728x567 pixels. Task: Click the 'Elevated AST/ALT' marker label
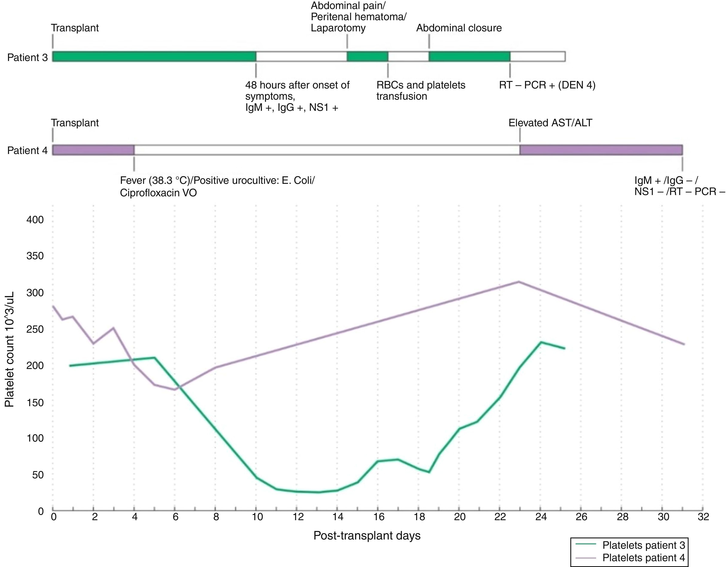pyautogui.click(x=550, y=123)
